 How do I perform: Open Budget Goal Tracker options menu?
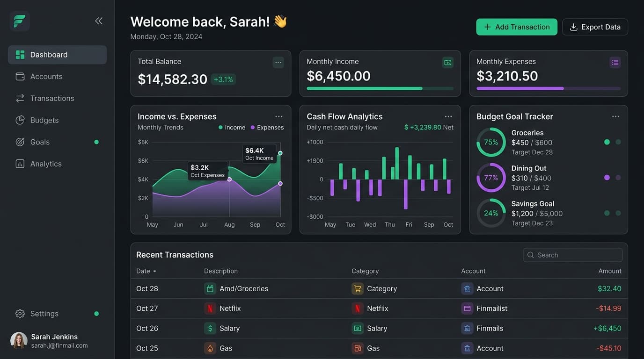tap(615, 116)
